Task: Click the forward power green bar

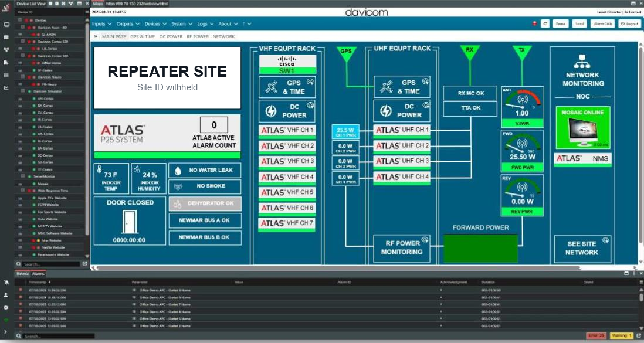Action: pos(480,248)
